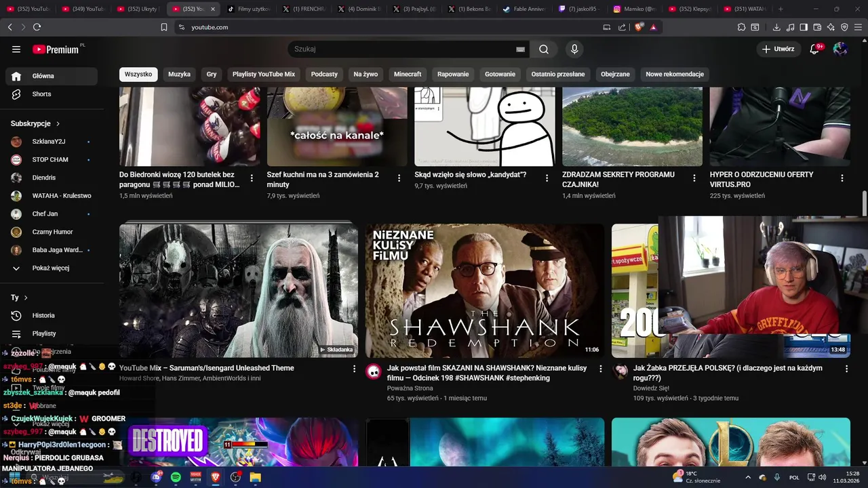Open options for Szef kuchni video

tap(399, 178)
